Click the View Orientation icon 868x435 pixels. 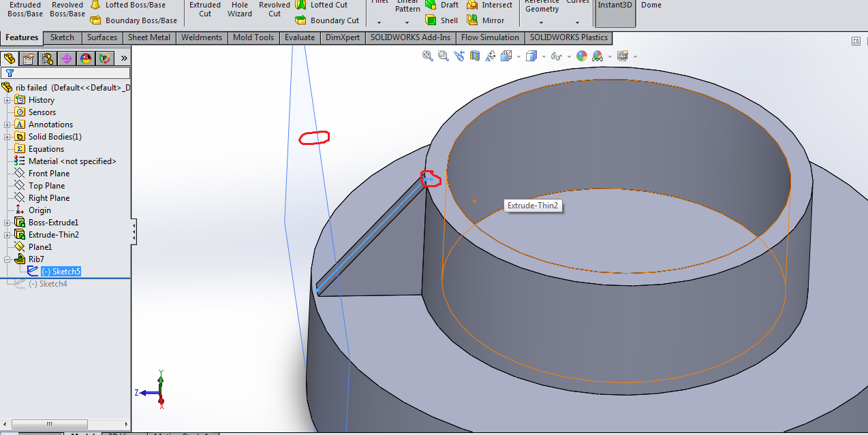pos(506,56)
